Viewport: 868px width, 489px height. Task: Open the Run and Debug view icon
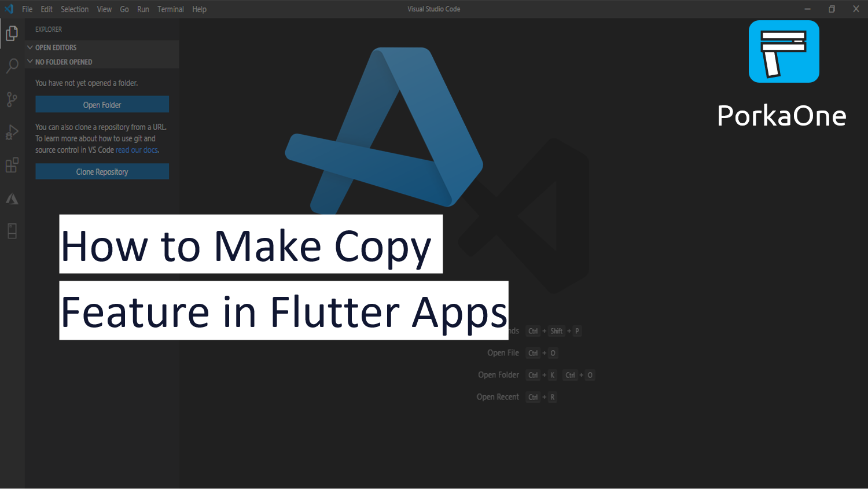tap(12, 133)
